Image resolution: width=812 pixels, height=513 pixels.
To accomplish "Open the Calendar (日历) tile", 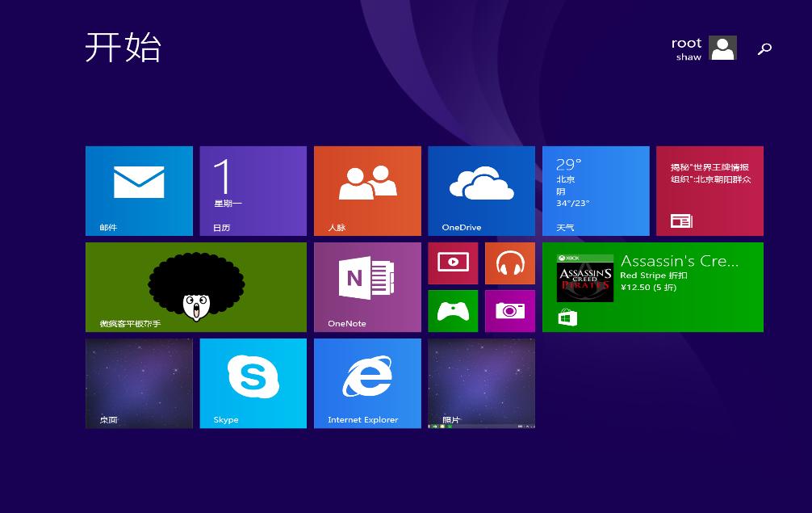I will (x=253, y=191).
